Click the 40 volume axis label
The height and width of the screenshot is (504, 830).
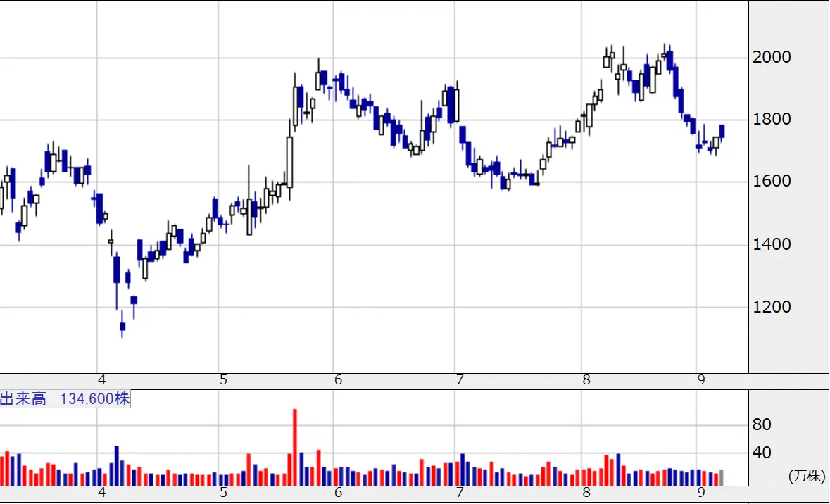[x=761, y=453]
